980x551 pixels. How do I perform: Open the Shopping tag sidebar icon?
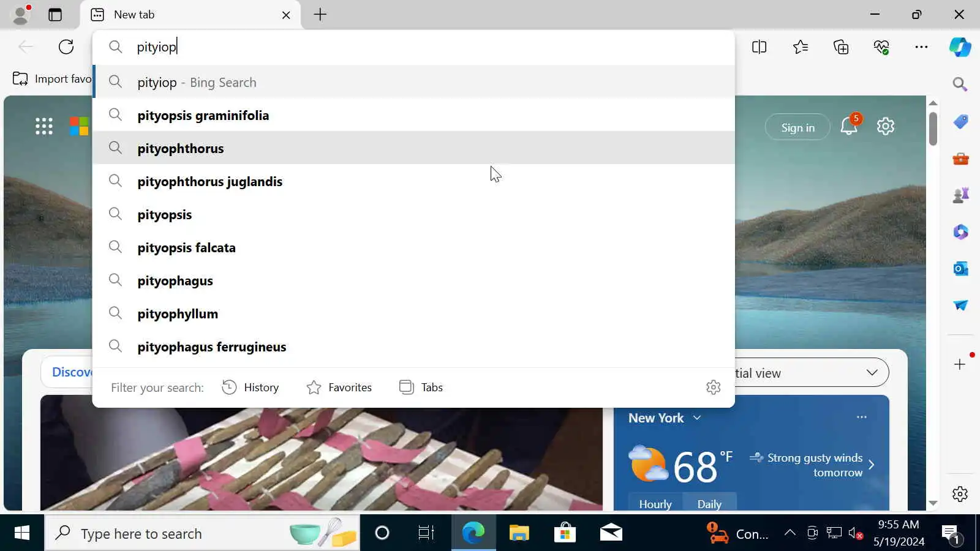(x=960, y=122)
